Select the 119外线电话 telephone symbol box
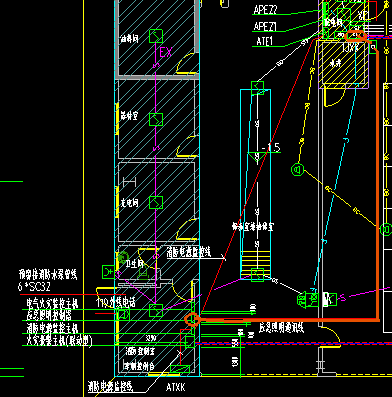Image resolution: width=392 pixels, height=397 pixels. [123, 314]
